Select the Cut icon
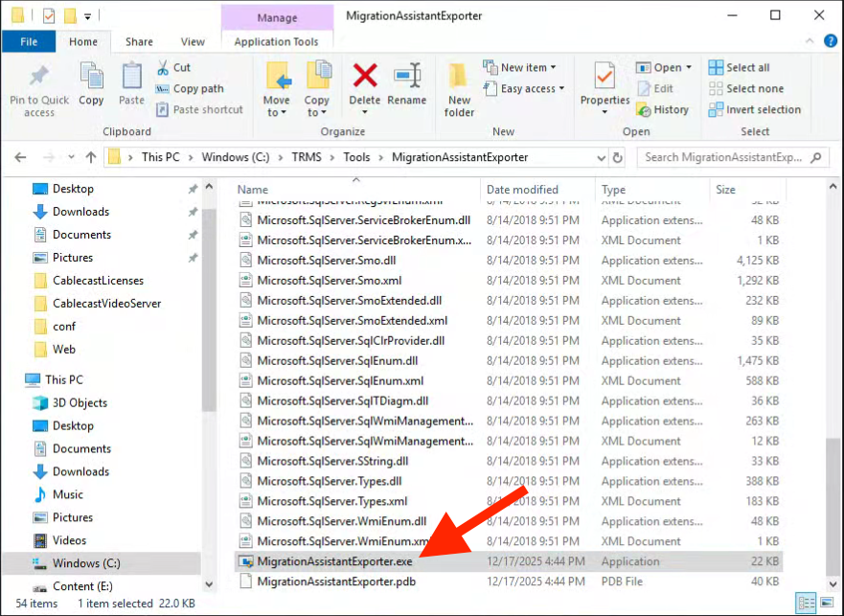The width and height of the screenshot is (844, 616). (163, 67)
